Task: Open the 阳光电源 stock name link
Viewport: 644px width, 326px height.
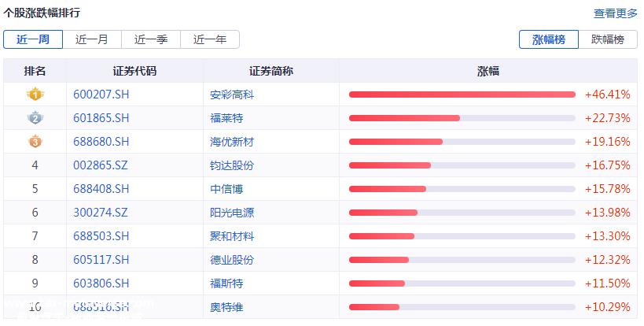Action: [232, 213]
